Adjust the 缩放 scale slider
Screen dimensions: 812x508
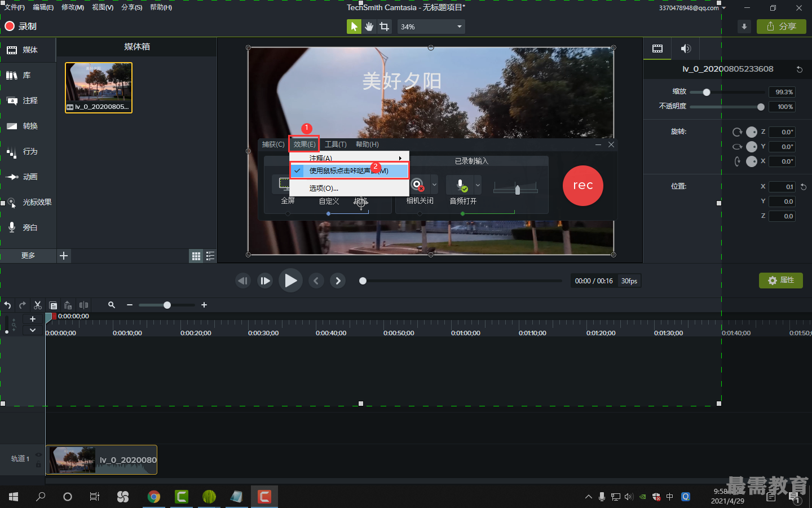click(707, 92)
